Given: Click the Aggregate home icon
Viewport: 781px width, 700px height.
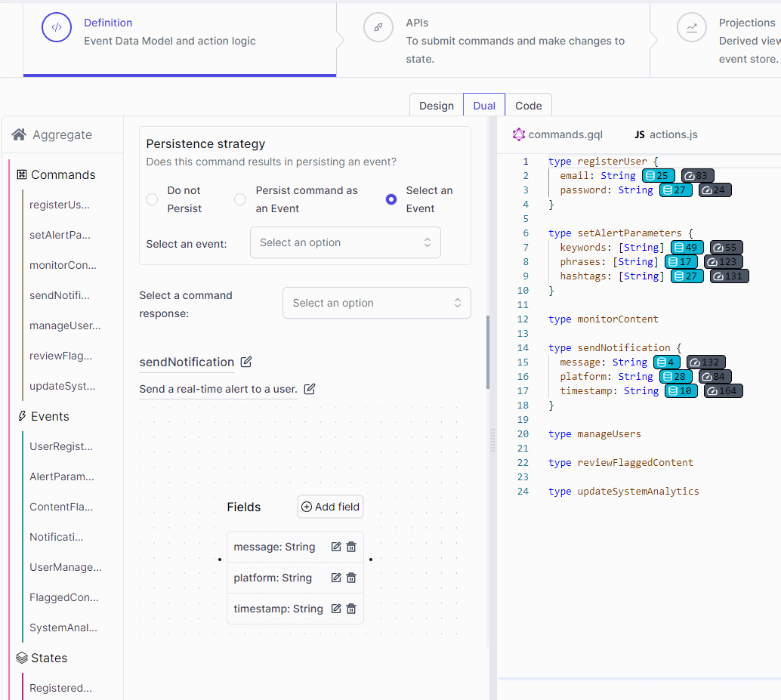Looking at the screenshot, I should 19,135.
